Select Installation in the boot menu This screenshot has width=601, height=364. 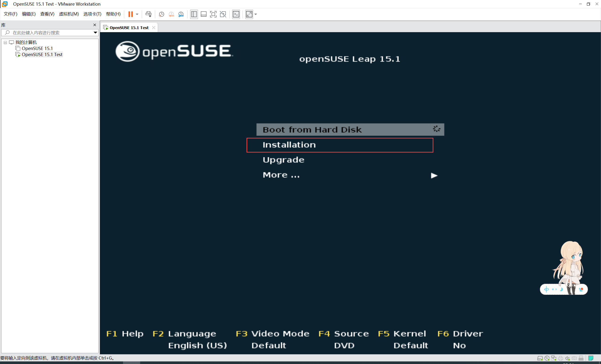pos(289,145)
